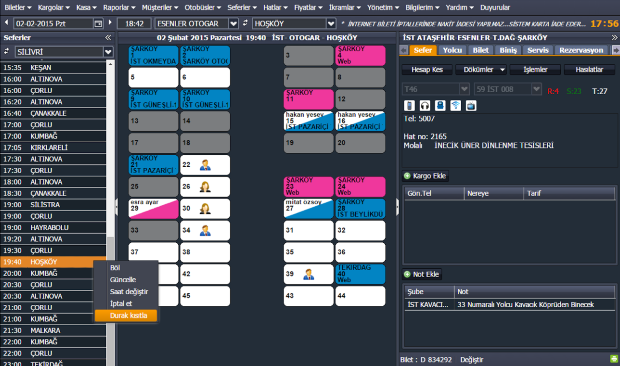Image resolution: width=620 pixels, height=366 pixels.
Task: Click the green plus Not Ekle icon
Action: pos(407,274)
